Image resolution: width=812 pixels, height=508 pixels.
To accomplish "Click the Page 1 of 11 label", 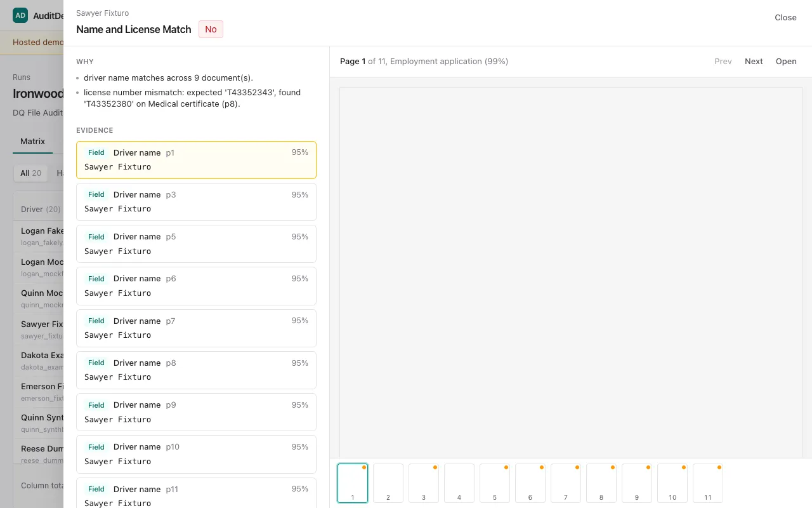I will tap(424, 62).
